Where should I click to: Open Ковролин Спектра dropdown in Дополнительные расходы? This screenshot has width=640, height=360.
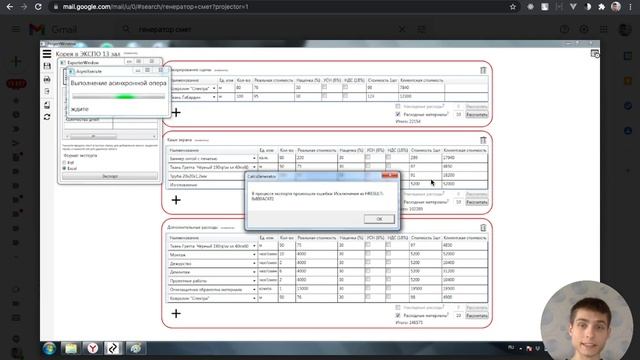254,298
